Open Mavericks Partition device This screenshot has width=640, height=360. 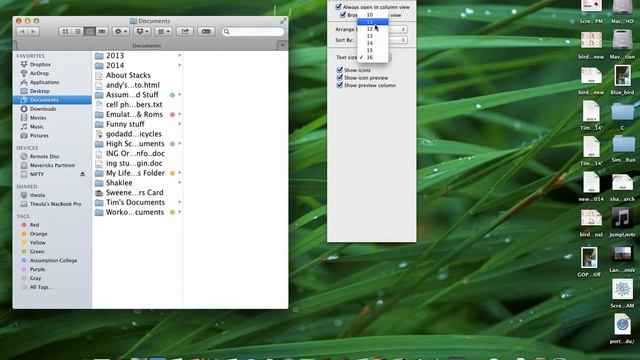(x=52, y=165)
